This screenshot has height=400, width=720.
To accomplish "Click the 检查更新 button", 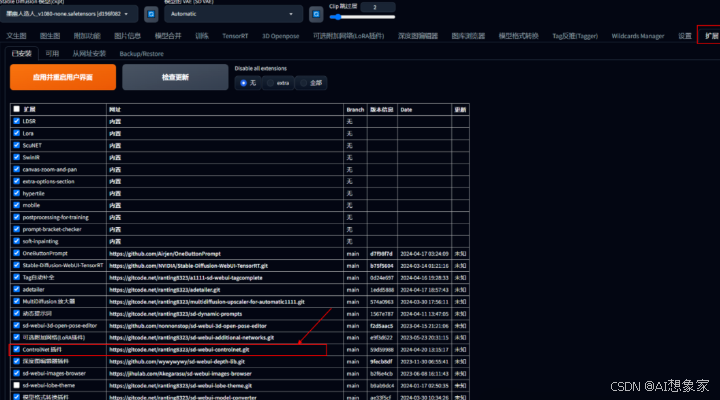I will tap(175, 77).
